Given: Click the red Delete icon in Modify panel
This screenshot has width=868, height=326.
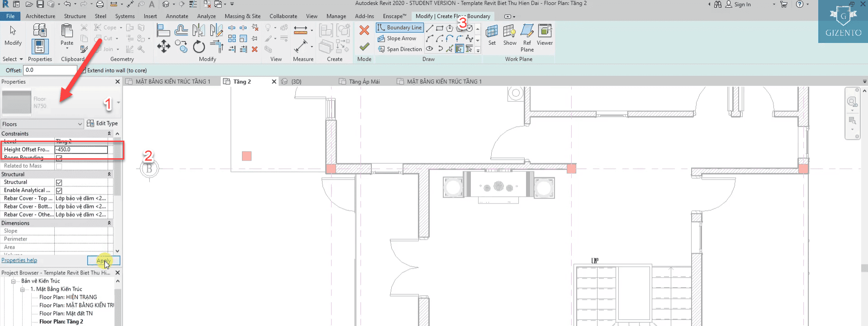Looking at the screenshot, I should pyautogui.click(x=255, y=49).
